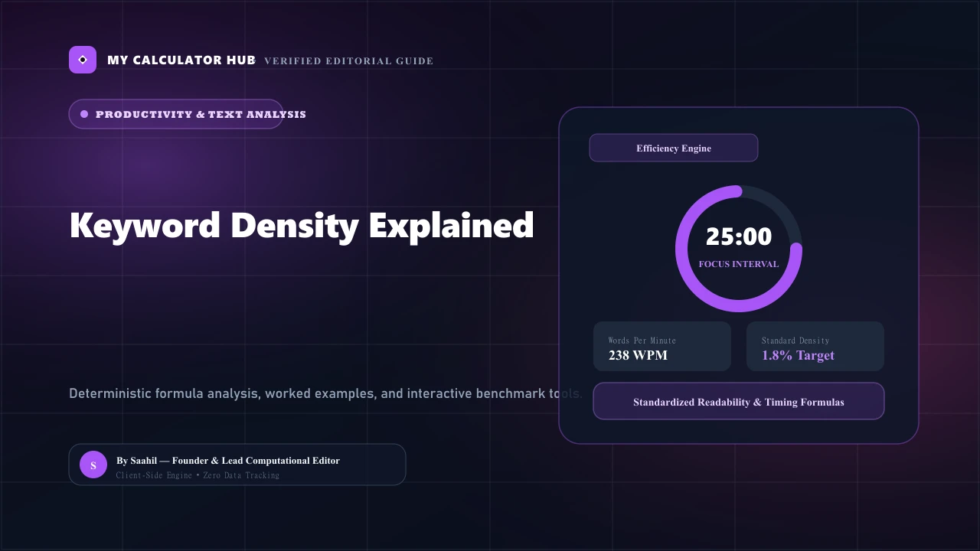Click the 25:00 timer value
Image resolution: width=980 pixels, height=551 pixels.
pyautogui.click(x=739, y=237)
